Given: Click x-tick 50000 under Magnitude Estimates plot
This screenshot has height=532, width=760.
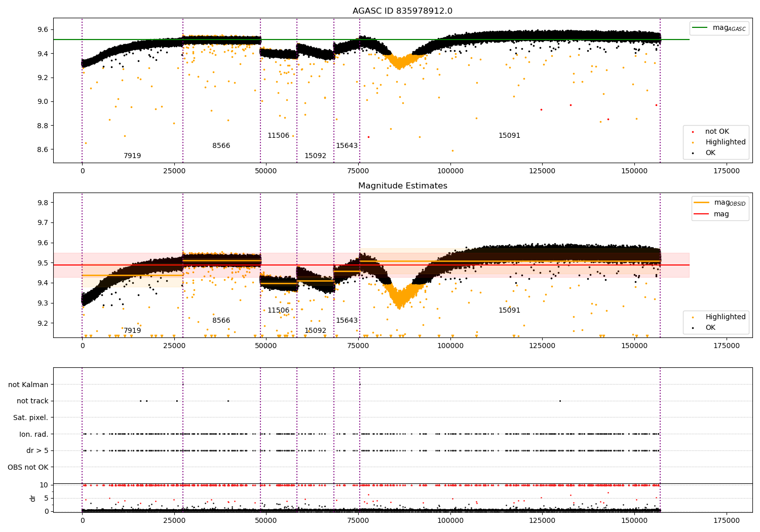Looking at the screenshot, I should tap(266, 346).
